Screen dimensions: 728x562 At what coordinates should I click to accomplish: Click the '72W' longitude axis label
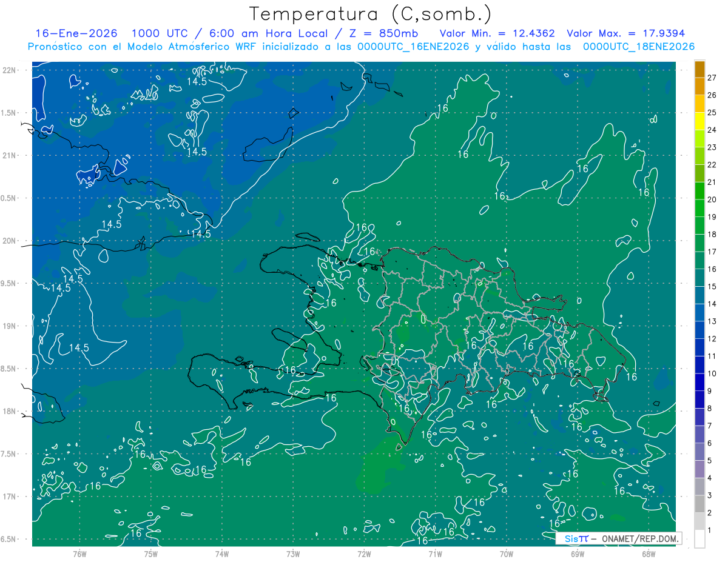tap(364, 553)
